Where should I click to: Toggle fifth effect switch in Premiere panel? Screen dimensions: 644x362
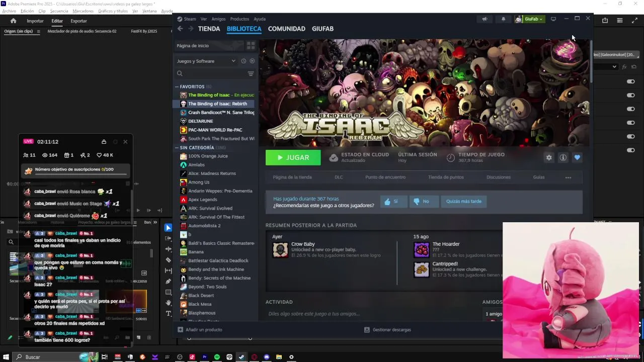coord(630,136)
